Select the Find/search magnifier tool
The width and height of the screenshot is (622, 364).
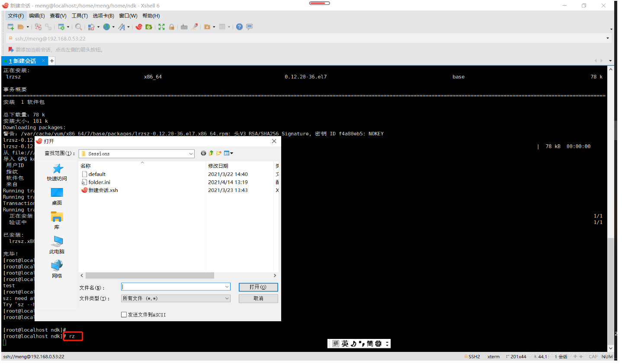[77, 27]
